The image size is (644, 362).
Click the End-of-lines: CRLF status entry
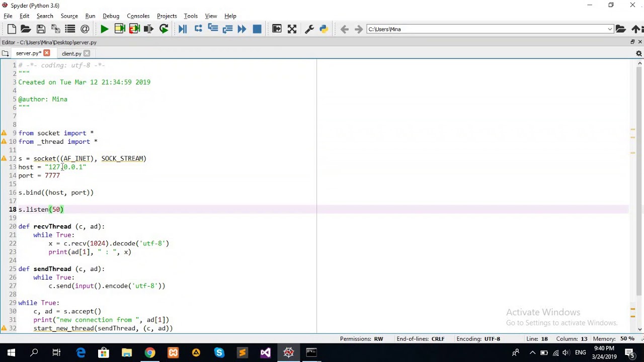(x=420, y=339)
